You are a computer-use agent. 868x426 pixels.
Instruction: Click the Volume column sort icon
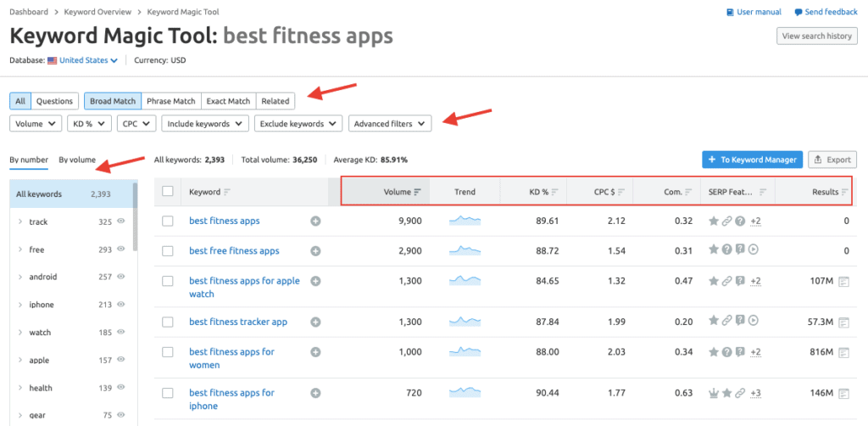(417, 192)
